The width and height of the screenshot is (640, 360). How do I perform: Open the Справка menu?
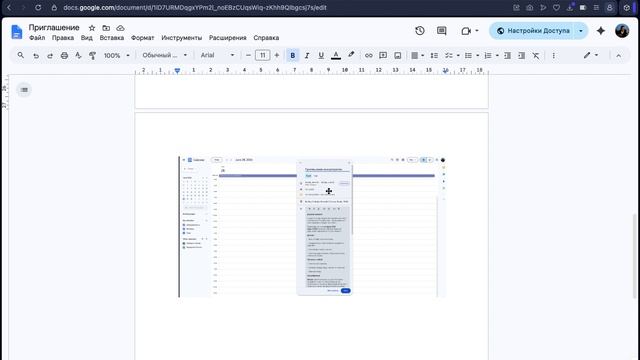coord(266,38)
